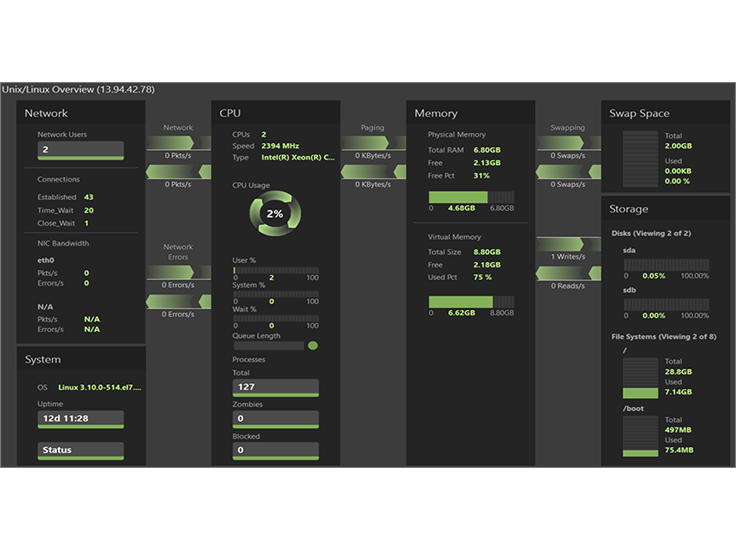Click the Virtual Memory usage bar

point(471,301)
